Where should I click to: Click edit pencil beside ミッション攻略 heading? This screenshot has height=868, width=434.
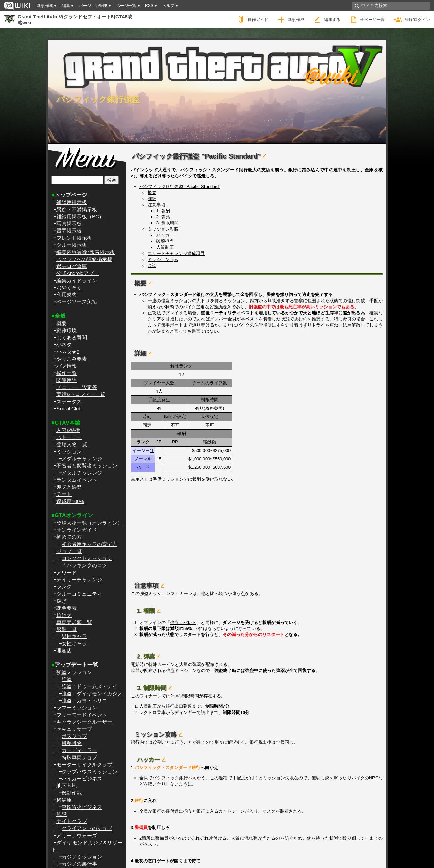(181, 734)
